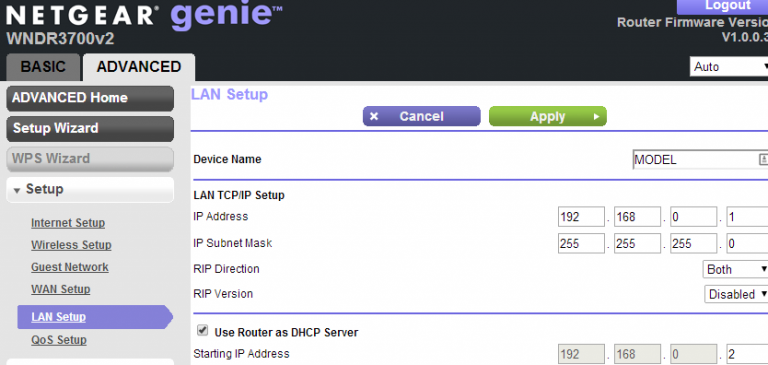The image size is (768, 365).
Task: Click the WNDR3700v2 model text
Action: tap(60, 39)
